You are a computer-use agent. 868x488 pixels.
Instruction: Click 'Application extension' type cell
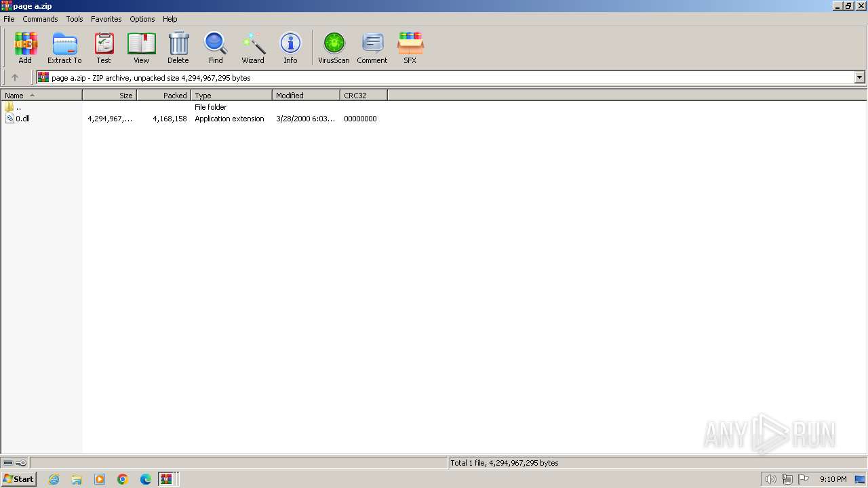tap(229, 119)
